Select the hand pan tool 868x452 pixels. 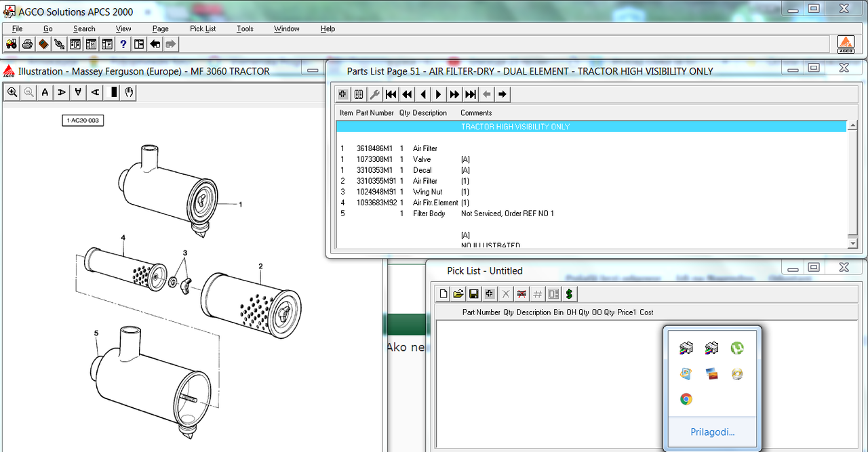point(129,92)
